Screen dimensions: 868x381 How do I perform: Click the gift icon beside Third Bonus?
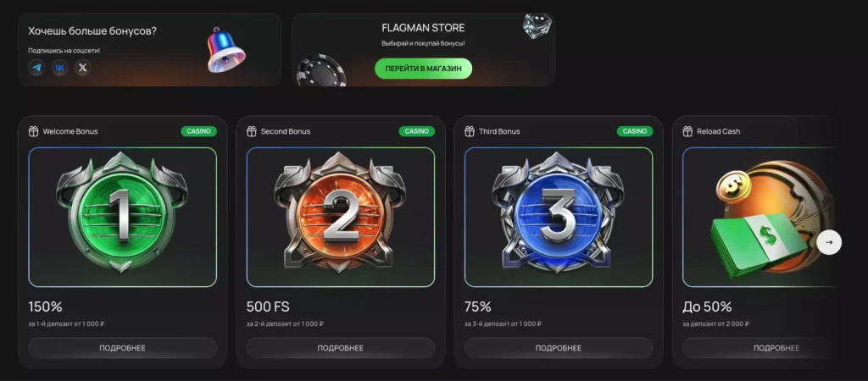(x=470, y=131)
